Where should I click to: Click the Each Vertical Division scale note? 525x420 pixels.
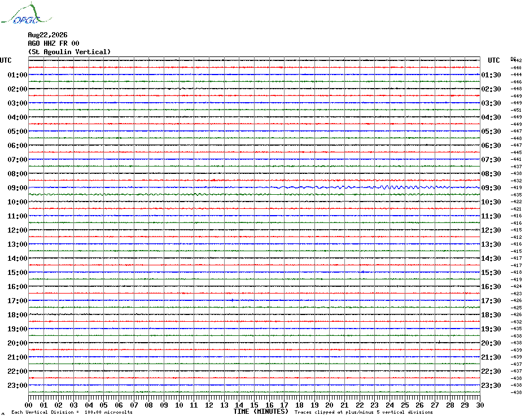tap(72, 412)
